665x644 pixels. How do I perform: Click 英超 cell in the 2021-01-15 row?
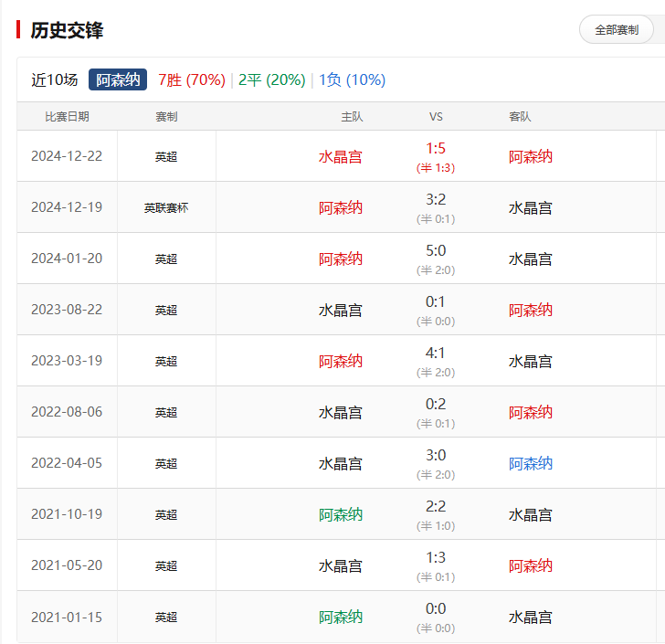(x=166, y=618)
